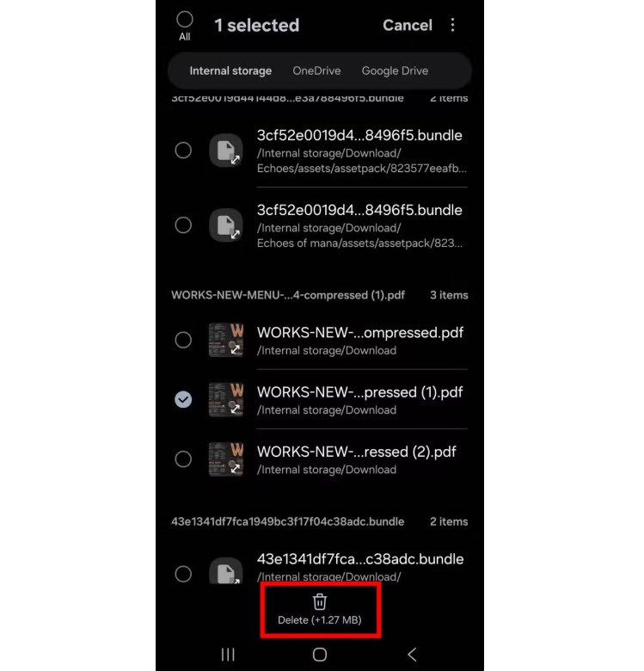
Task: Tap file icon of 43e1341df7fca bundle
Action: [226, 571]
